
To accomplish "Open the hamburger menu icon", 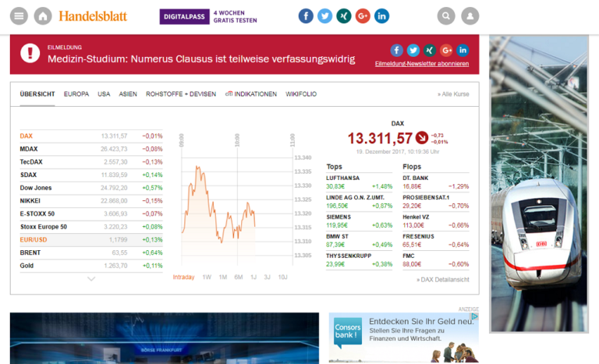I will (x=19, y=16).
